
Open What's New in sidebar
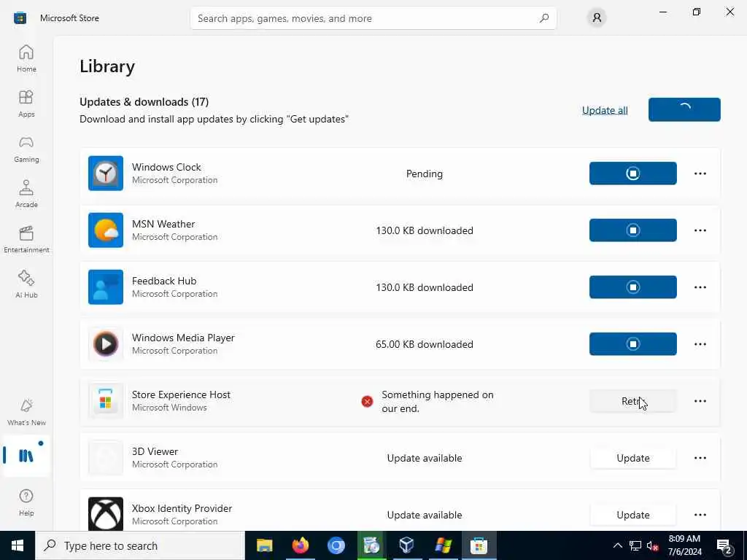tap(26, 413)
